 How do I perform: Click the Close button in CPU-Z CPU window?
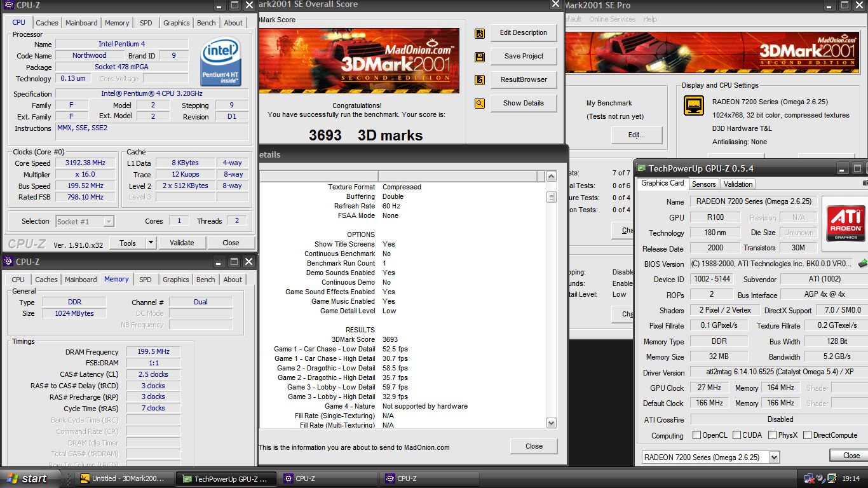pos(231,243)
